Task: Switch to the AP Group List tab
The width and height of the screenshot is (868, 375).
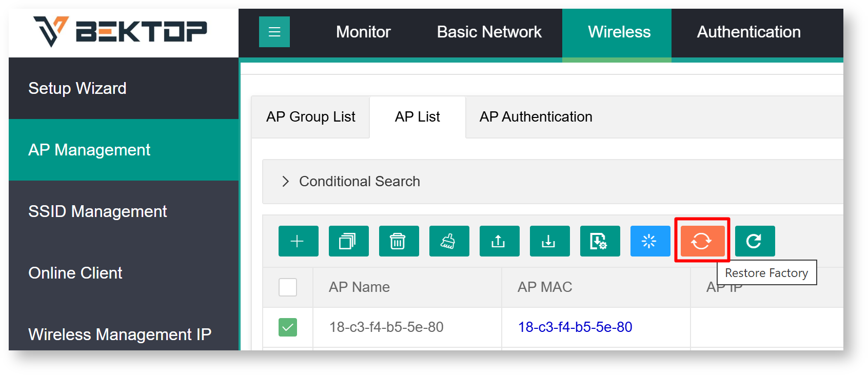Action: (310, 117)
